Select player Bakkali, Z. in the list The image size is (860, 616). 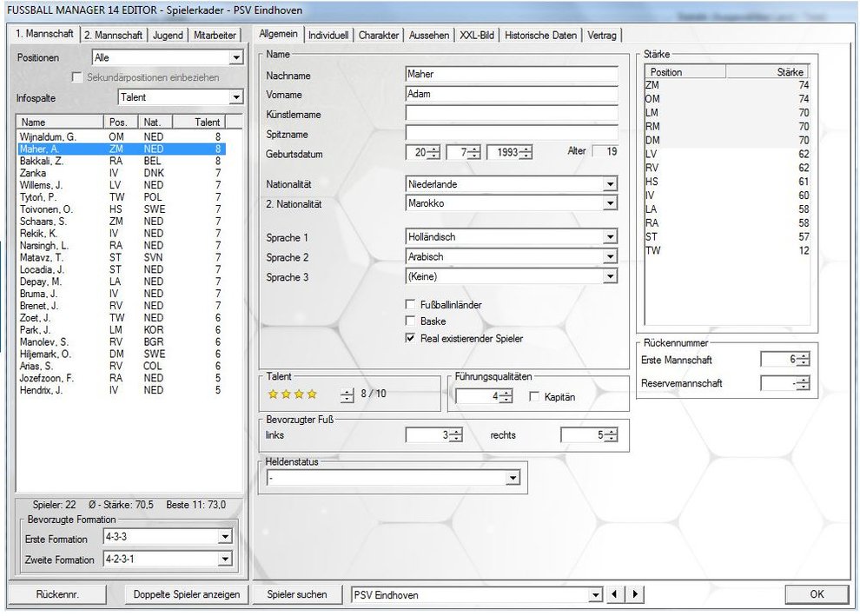pos(122,161)
